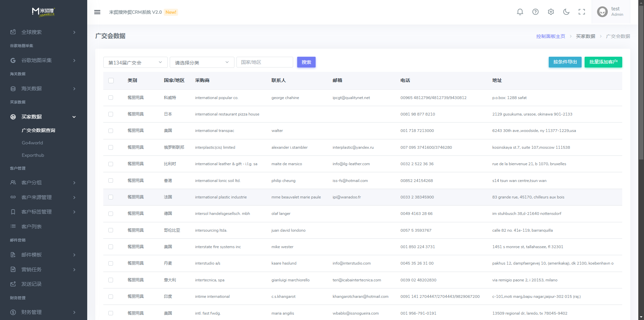Click email wbablo@issnogueira.com cell
This screenshot has height=320, width=644.
click(x=356, y=313)
